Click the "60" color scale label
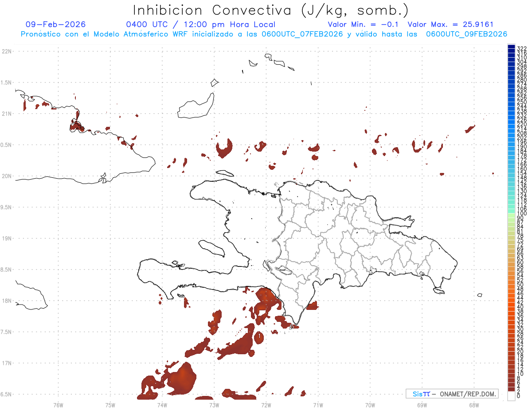Viewport: 532px width, 411px height. 520,262
